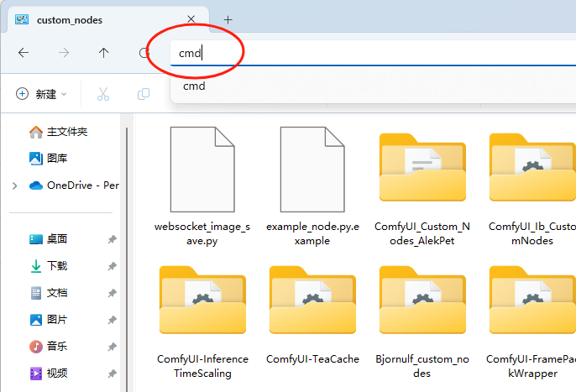
Task: Close the custom_nodes tab
Action: [191, 19]
